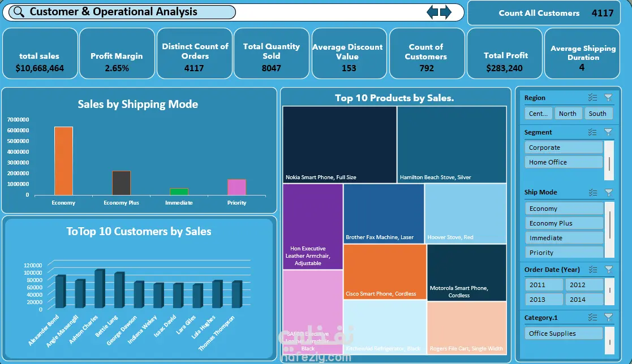Viewport: 632px width, 364px height.
Task: Toggle the Economy Plus ship mode
Action: tap(564, 223)
